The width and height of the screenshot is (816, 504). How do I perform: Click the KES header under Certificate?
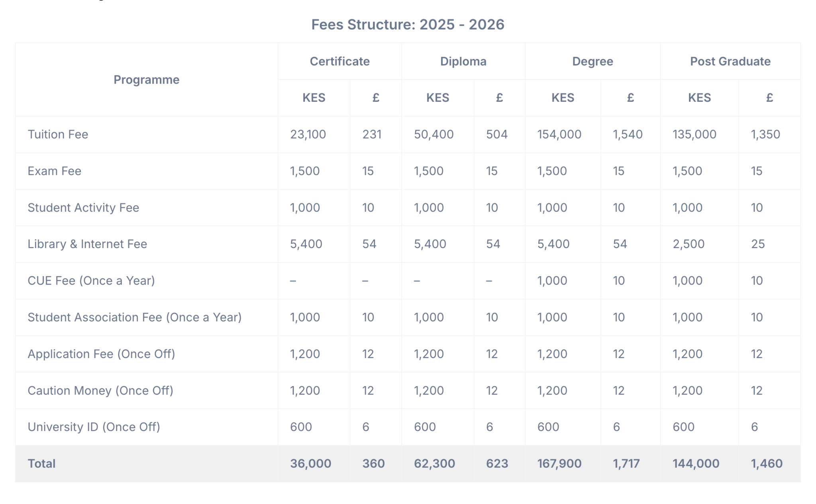pos(314,98)
